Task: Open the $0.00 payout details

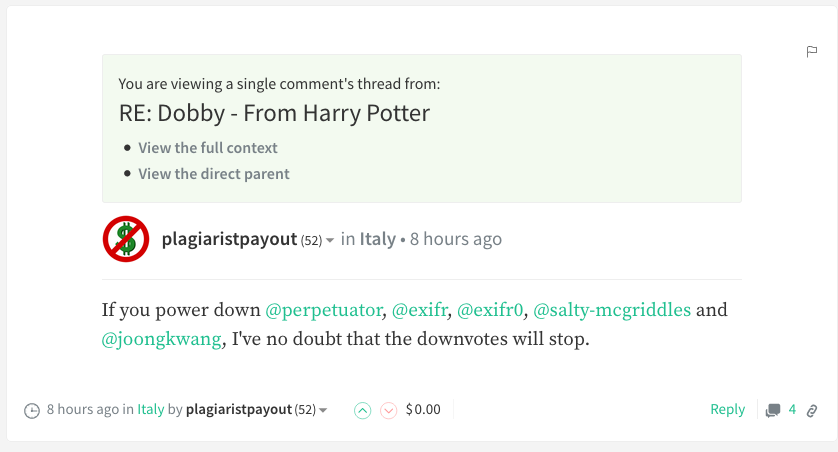Action: point(423,410)
